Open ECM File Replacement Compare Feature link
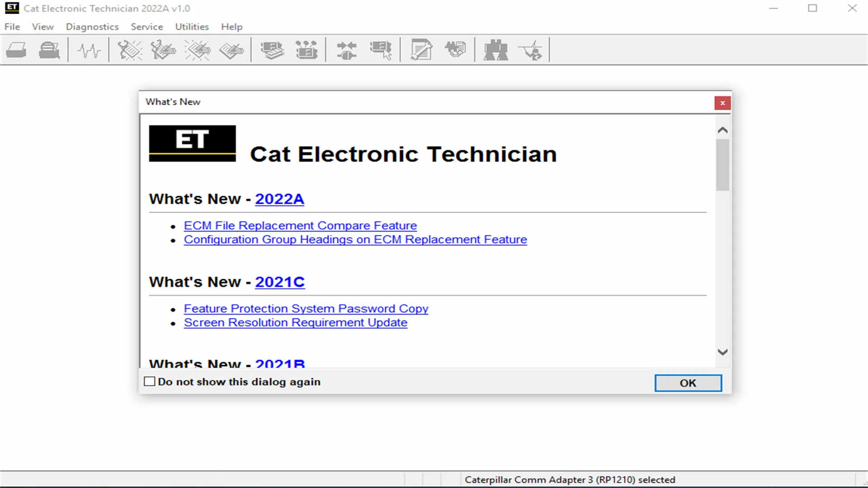Viewport: 868px width, 488px height. [x=300, y=225]
